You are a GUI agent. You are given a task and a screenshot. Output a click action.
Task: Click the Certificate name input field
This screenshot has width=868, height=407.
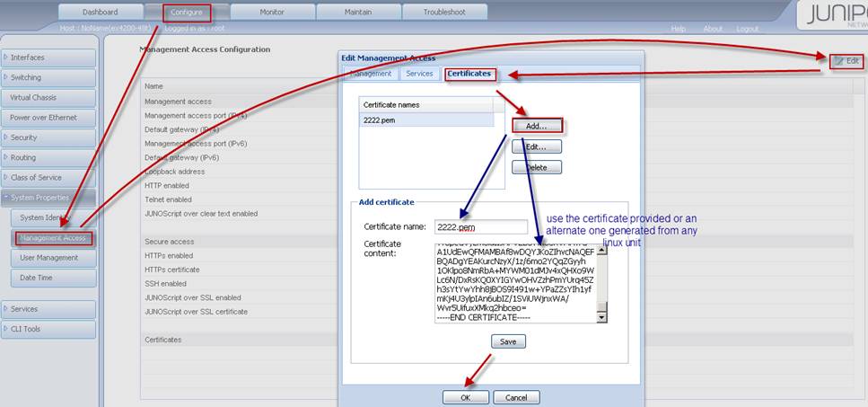[480, 227]
